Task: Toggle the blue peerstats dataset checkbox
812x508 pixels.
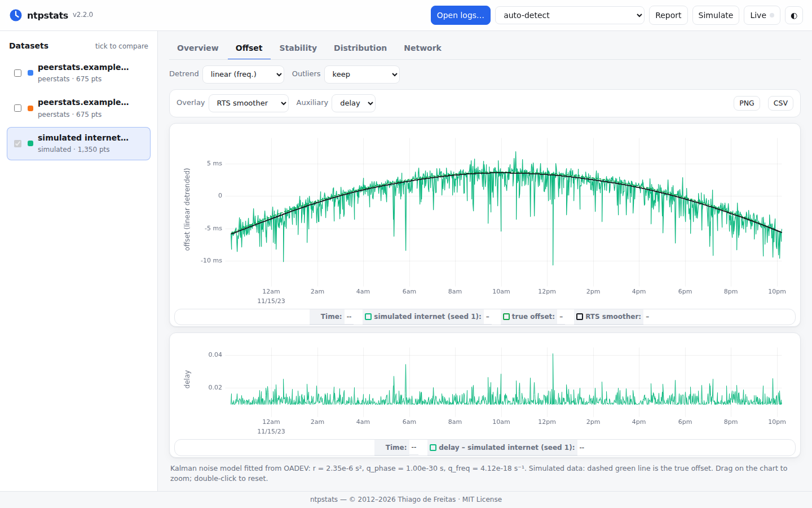Action: tap(17, 73)
